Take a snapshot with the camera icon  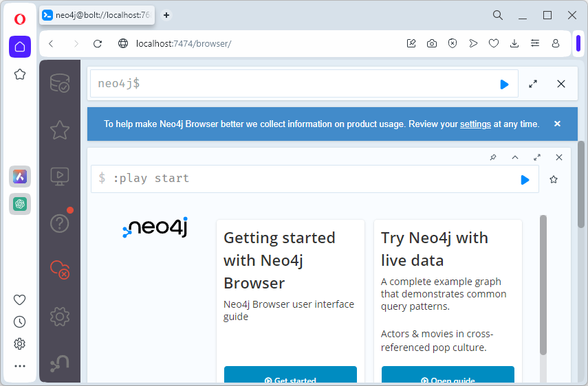tap(432, 43)
